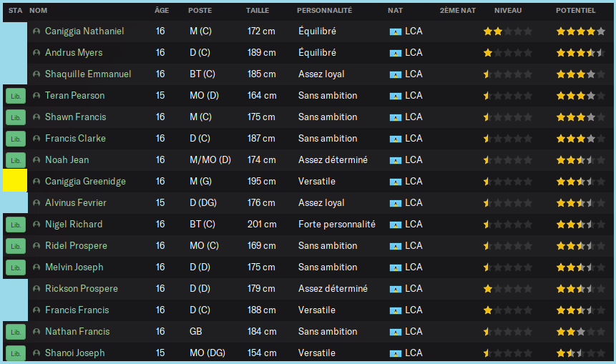The image size is (616, 364).
Task: Sort by the NIVEAU column header
Action: [508, 11]
